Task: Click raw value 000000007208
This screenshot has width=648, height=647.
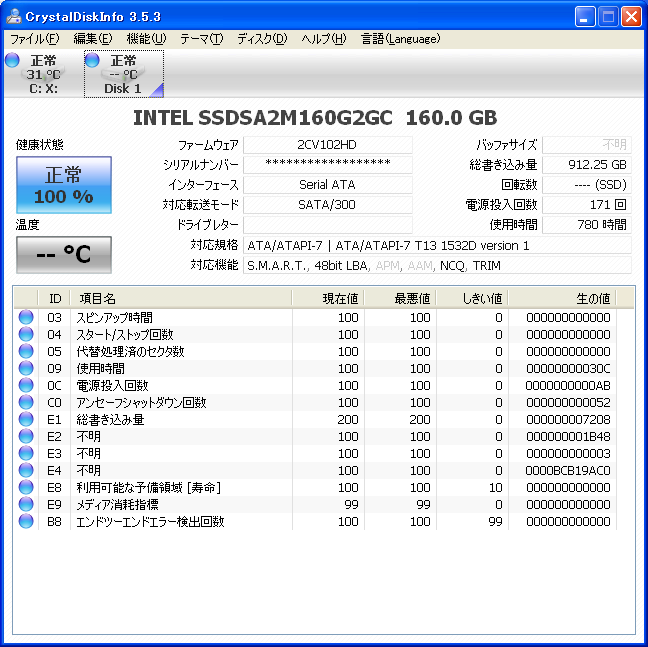Action: (x=568, y=419)
